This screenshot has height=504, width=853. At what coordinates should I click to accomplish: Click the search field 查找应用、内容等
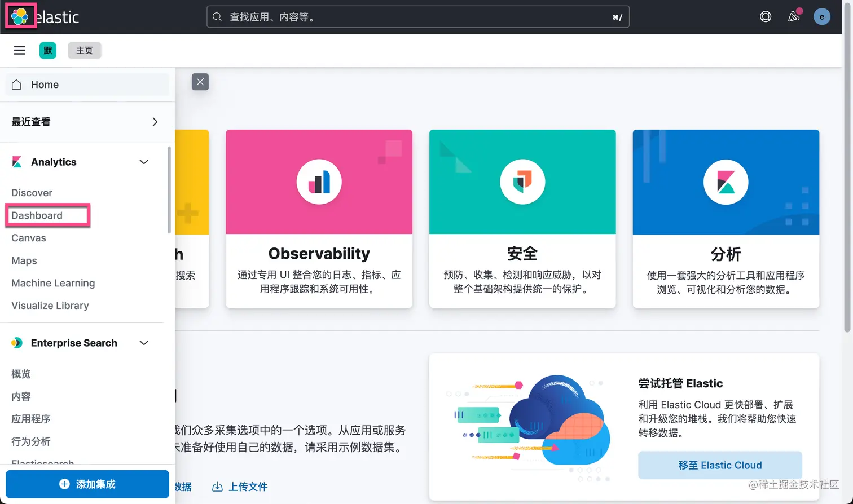click(418, 17)
